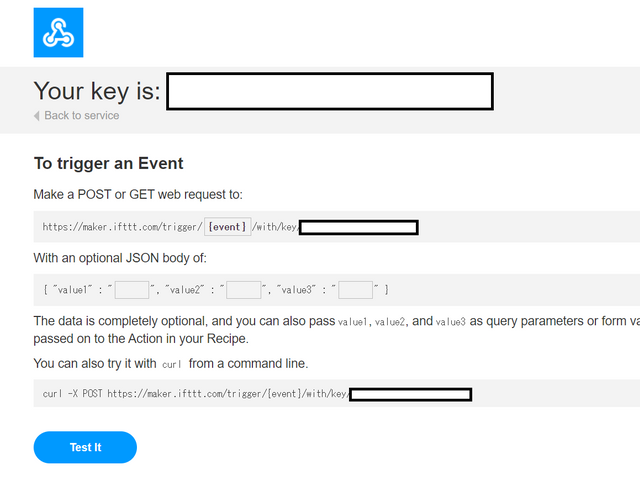Open the Back to service link
This screenshot has width=640, height=480.
tap(81, 116)
